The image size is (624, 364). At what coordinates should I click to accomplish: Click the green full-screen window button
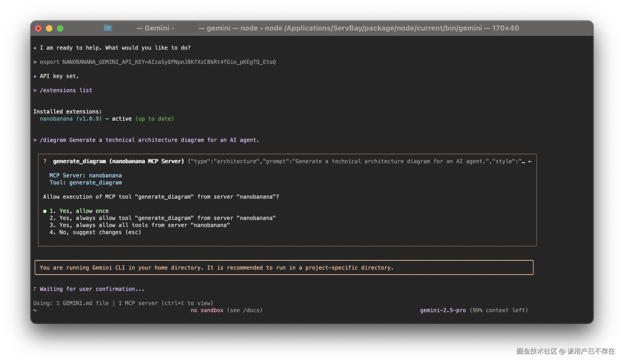point(60,28)
